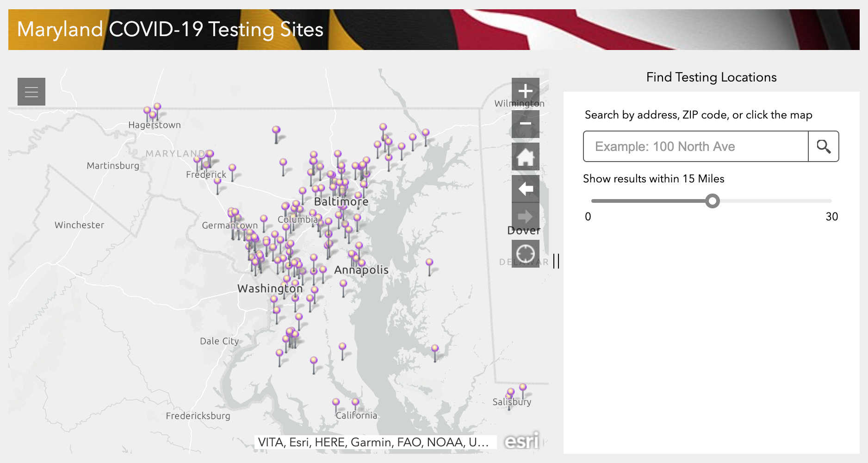Go to next map extent (right arrow)

pos(525,216)
